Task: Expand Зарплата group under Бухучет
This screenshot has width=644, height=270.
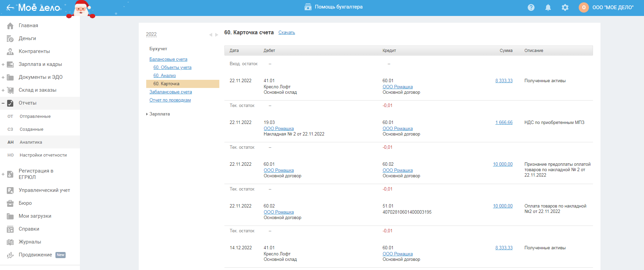Action: coord(159,114)
